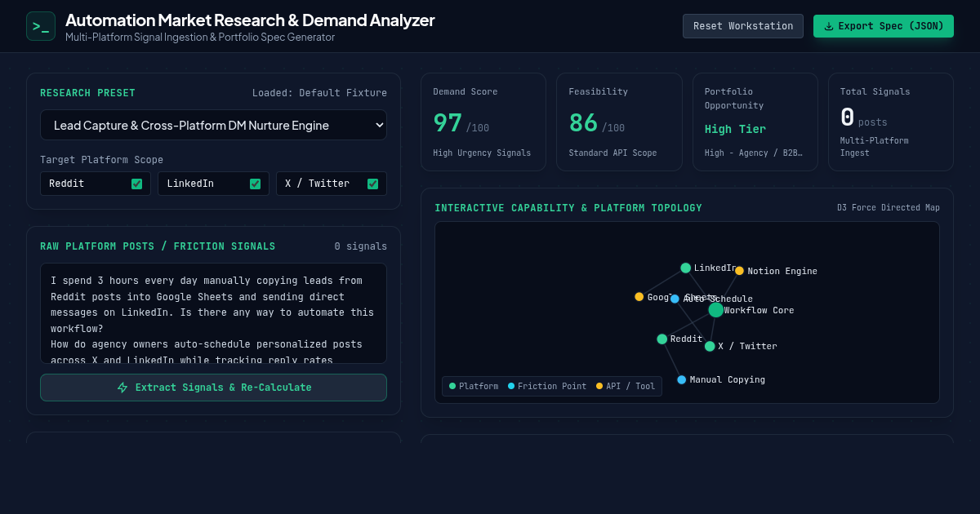Viewport: 980px width, 514px height.
Task: Select the Auto-Schedule friction node
Action: [675, 299]
